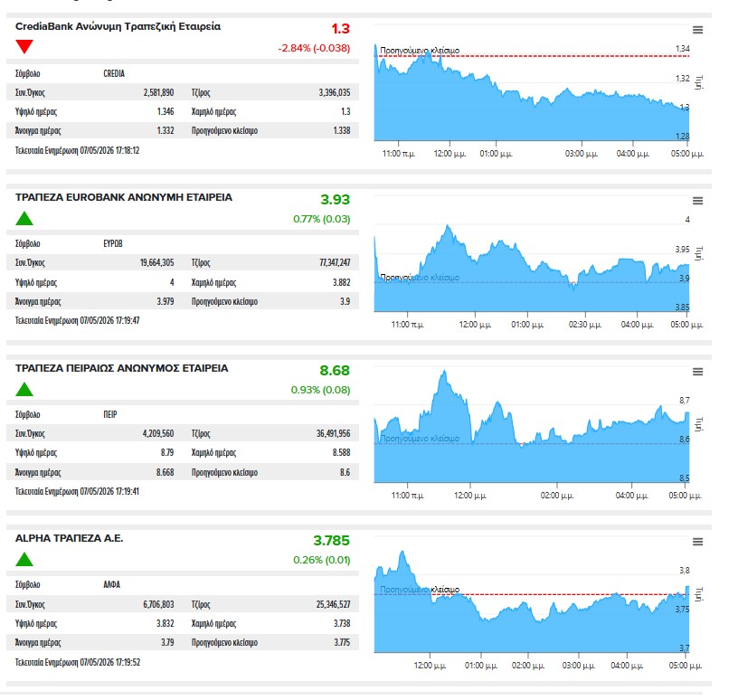The width and height of the screenshot is (738, 700).
Task: Click the green up arrow for Πειραιώς
Action: coord(24,389)
